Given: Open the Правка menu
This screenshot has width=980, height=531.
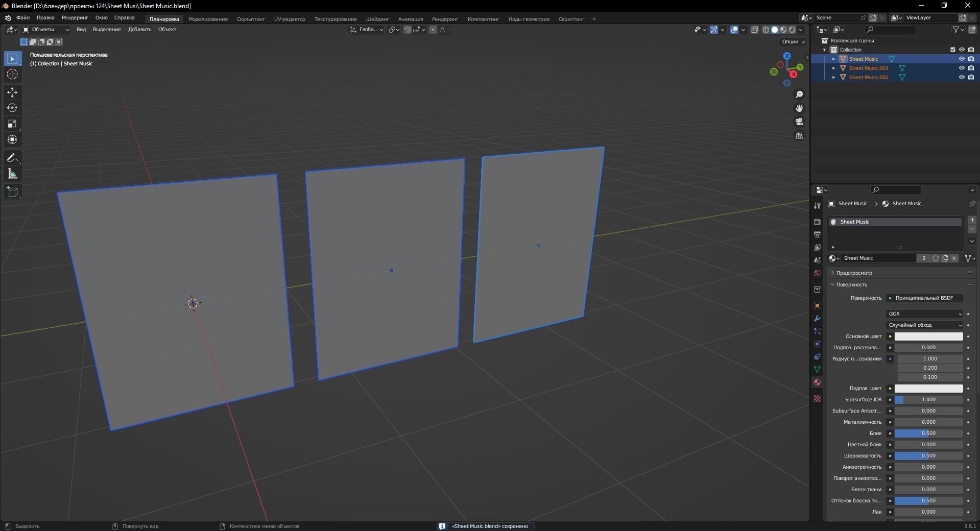Looking at the screenshot, I should 45,18.
